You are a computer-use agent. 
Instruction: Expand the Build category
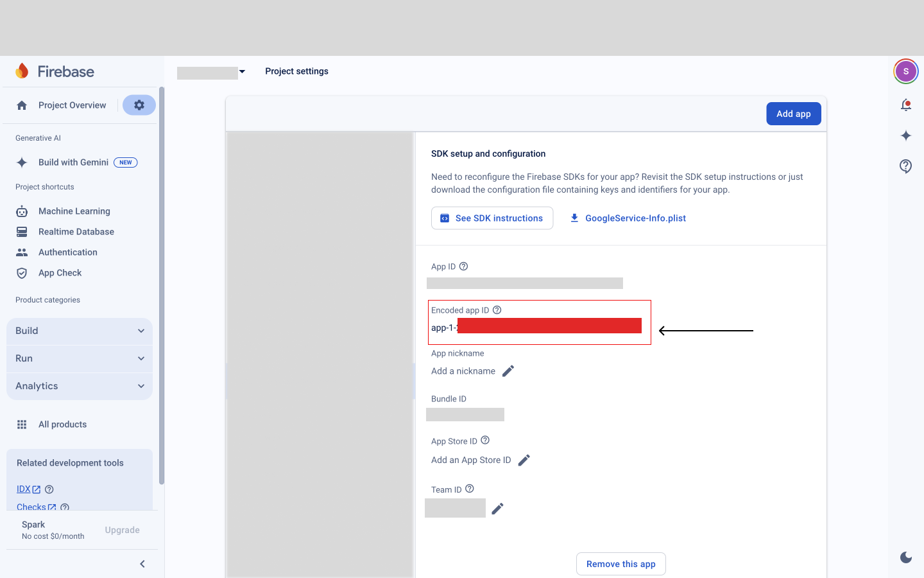tap(80, 331)
